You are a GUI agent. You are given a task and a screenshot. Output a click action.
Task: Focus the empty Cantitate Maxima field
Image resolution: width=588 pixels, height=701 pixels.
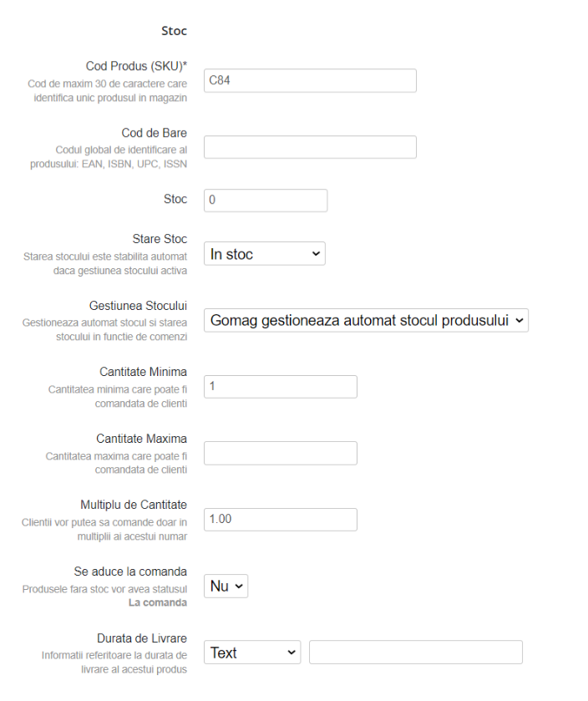pos(280,453)
